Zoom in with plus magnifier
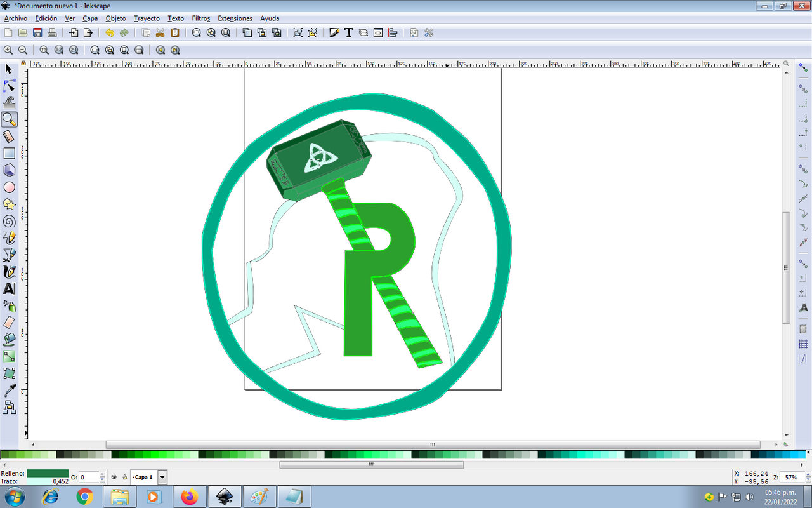Image resolution: width=812 pixels, height=508 pixels. point(8,50)
